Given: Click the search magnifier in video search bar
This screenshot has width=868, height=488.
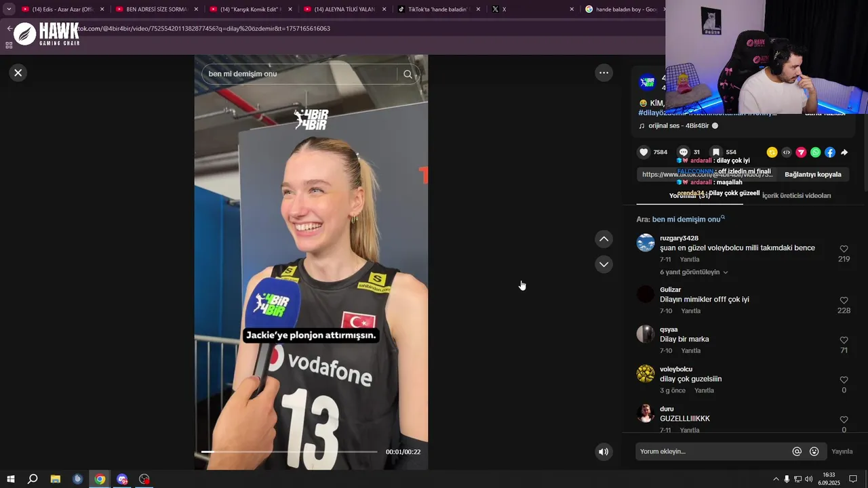Looking at the screenshot, I should point(408,74).
